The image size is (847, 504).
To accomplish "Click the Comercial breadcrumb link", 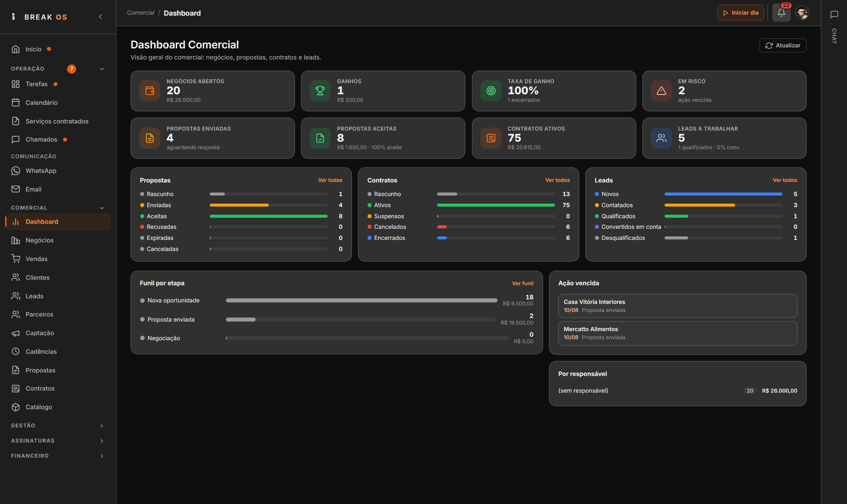I will (x=140, y=13).
